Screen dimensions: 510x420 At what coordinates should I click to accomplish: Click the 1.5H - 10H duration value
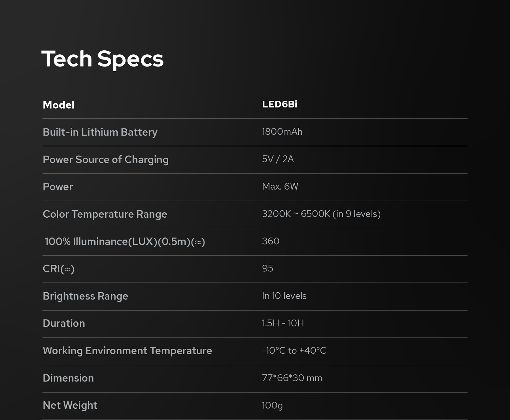coord(283,323)
